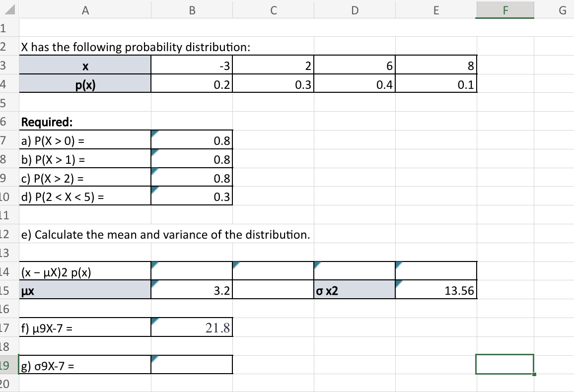574x392 pixels.
Task: Select column G header
Action: tap(561, 9)
